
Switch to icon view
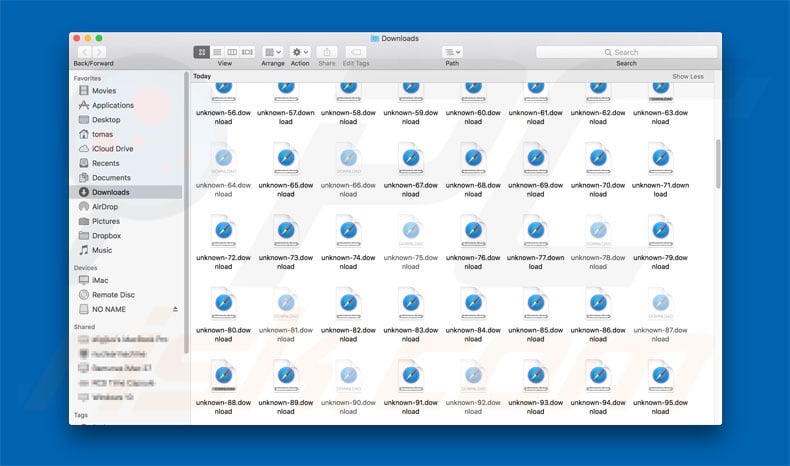point(202,52)
